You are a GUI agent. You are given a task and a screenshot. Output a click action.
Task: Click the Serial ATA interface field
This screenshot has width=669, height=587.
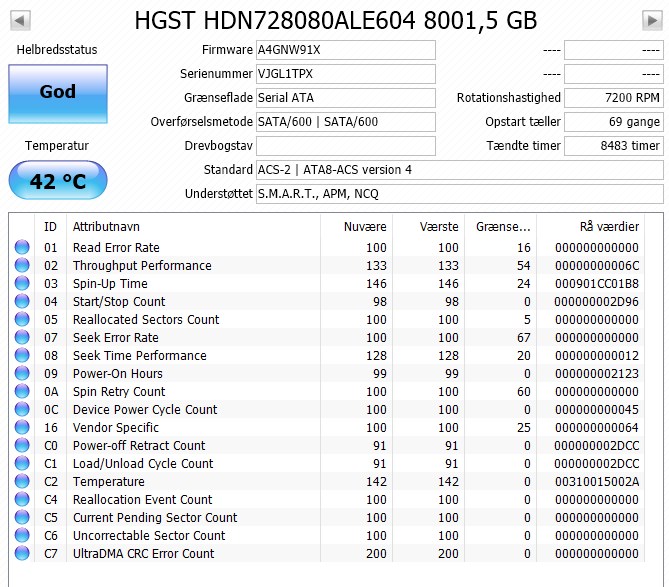click(x=346, y=98)
